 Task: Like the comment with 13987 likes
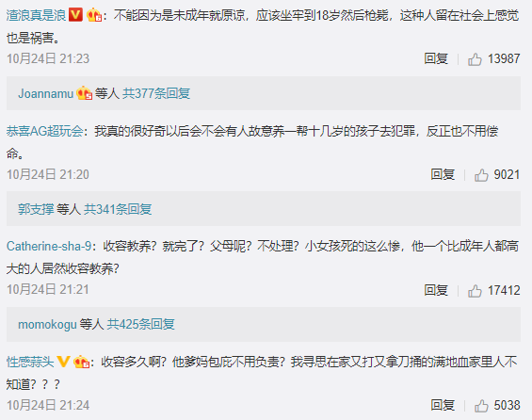click(475, 59)
